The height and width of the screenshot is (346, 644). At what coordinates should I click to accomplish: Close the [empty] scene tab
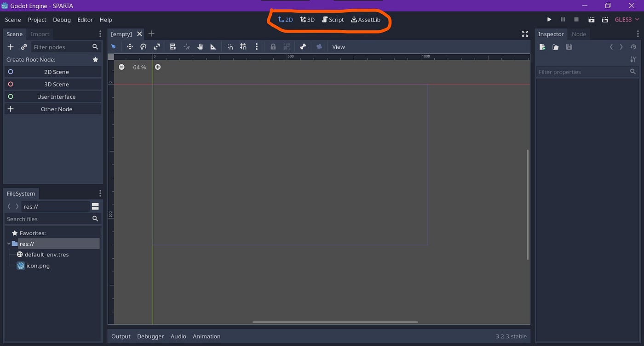tap(140, 34)
